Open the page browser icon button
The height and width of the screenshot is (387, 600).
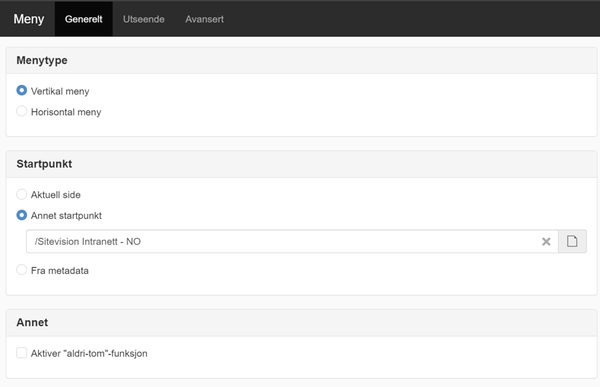pyautogui.click(x=572, y=242)
